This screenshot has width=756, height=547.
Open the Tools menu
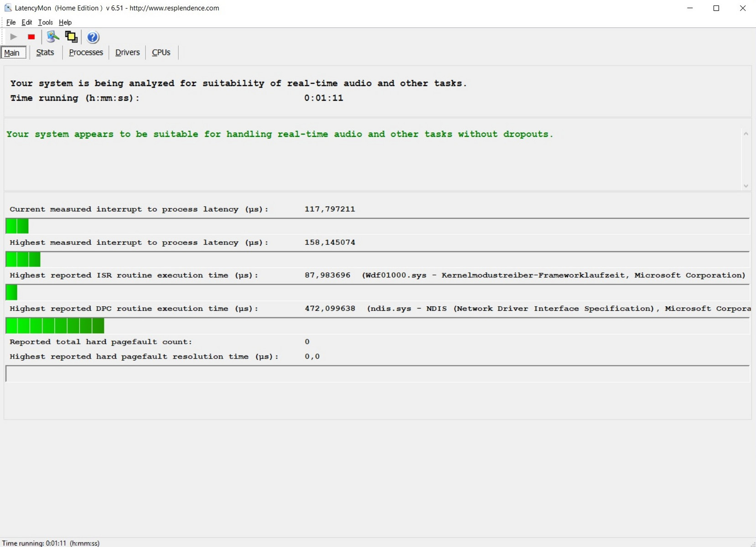pyautogui.click(x=46, y=22)
